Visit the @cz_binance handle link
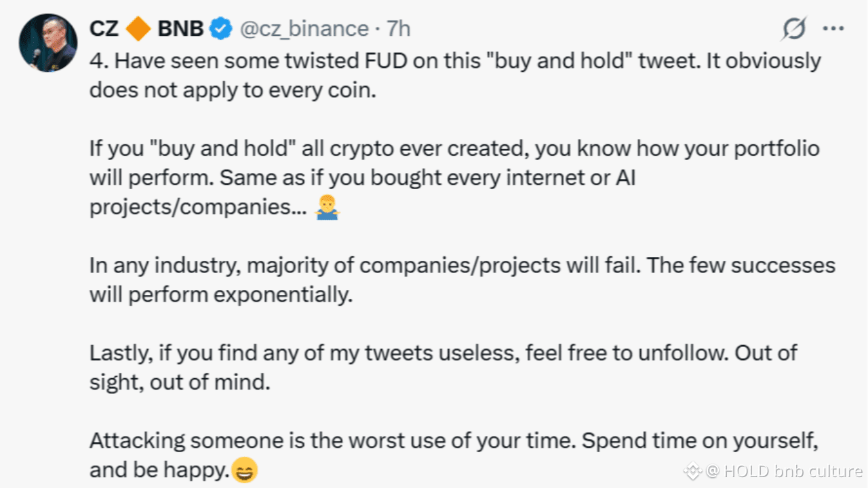Image resolution: width=868 pixels, height=488 pixels. click(x=302, y=28)
